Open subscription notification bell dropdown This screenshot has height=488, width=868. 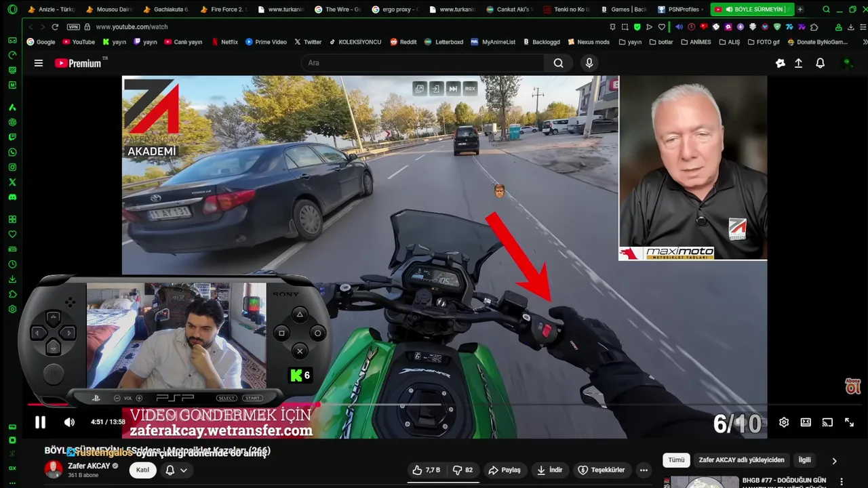click(x=176, y=470)
